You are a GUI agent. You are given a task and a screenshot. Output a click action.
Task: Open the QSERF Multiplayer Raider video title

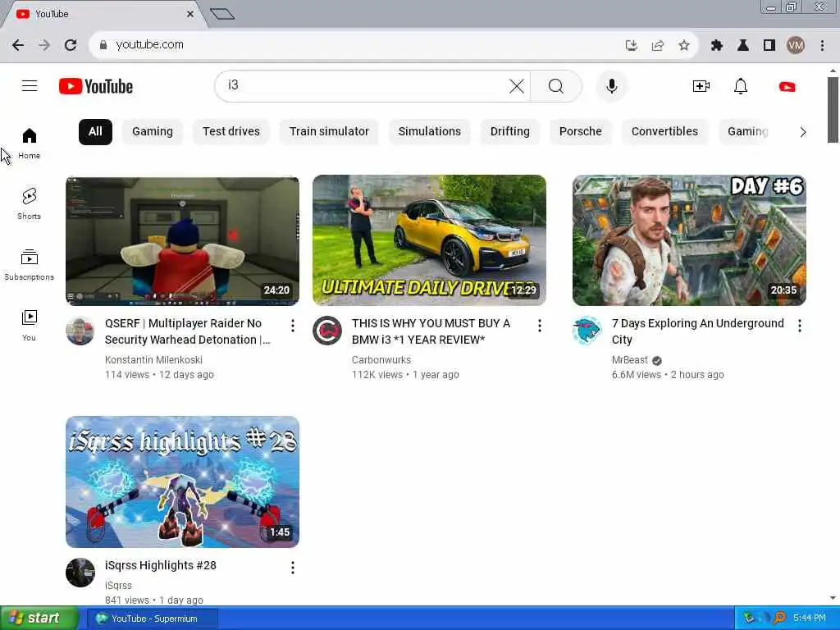coord(188,331)
